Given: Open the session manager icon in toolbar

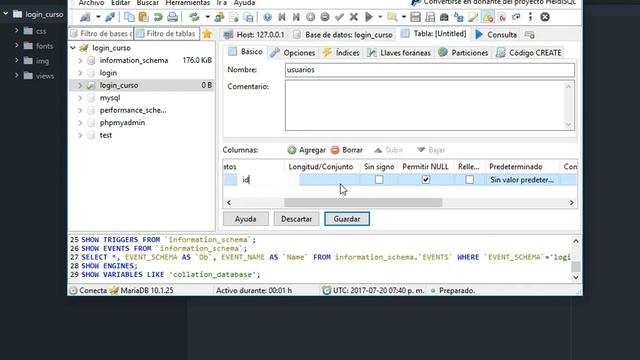Looking at the screenshot, I should pos(85,17).
